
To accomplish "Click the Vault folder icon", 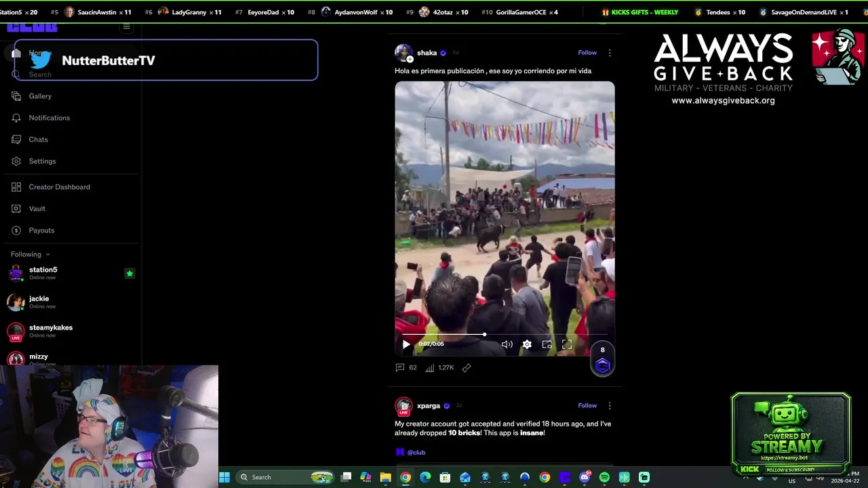I will coord(16,209).
